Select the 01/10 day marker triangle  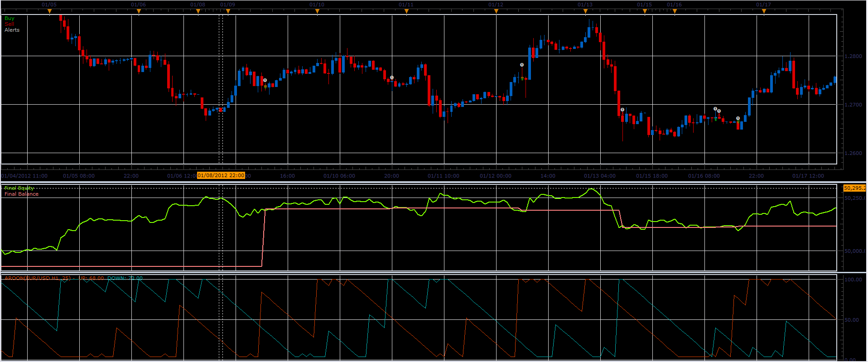pyautogui.click(x=317, y=12)
